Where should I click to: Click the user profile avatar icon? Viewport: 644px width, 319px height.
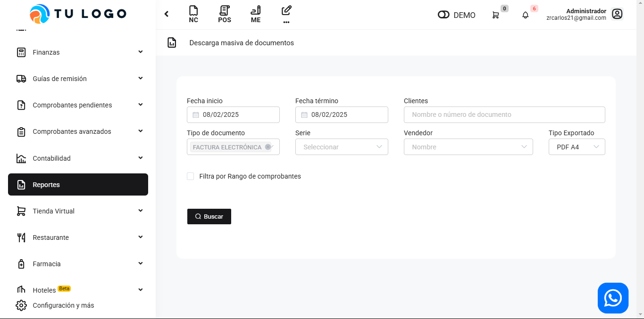(617, 14)
